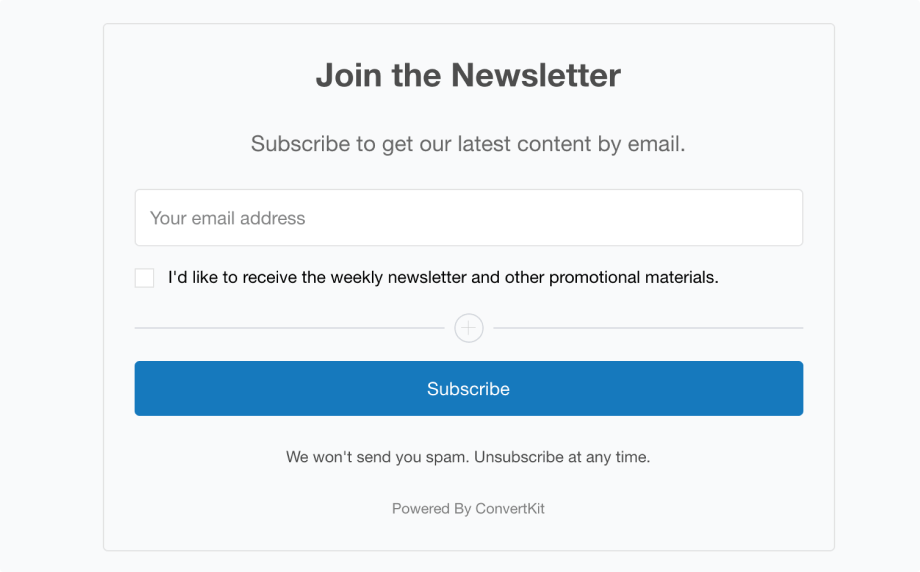Click the divider line left of the plus icon
Viewport: 920px width, 572px height.
[x=289, y=328]
